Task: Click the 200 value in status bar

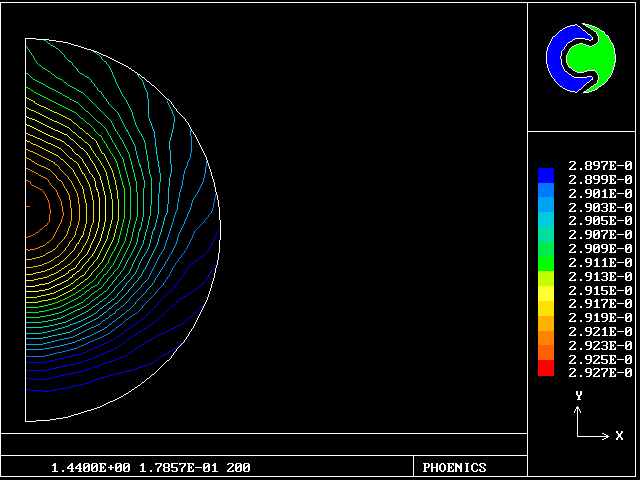Action: (238, 467)
